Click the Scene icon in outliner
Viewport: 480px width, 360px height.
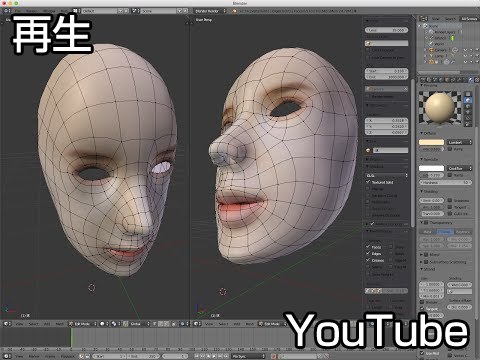tap(425, 26)
